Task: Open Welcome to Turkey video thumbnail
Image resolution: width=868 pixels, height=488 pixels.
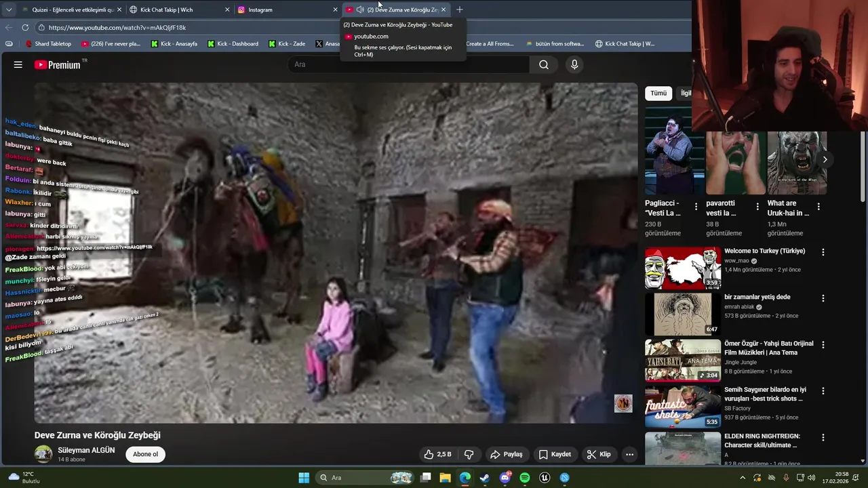Action: click(x=683, y=268)
